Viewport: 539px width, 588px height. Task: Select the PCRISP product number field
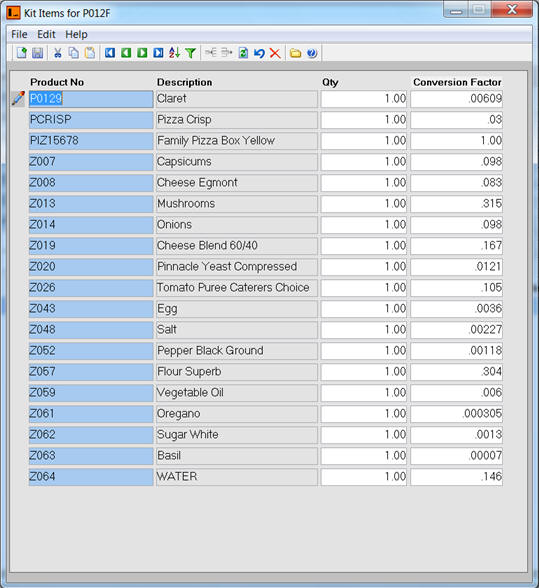pyautogui.click(x=91, y=120)
